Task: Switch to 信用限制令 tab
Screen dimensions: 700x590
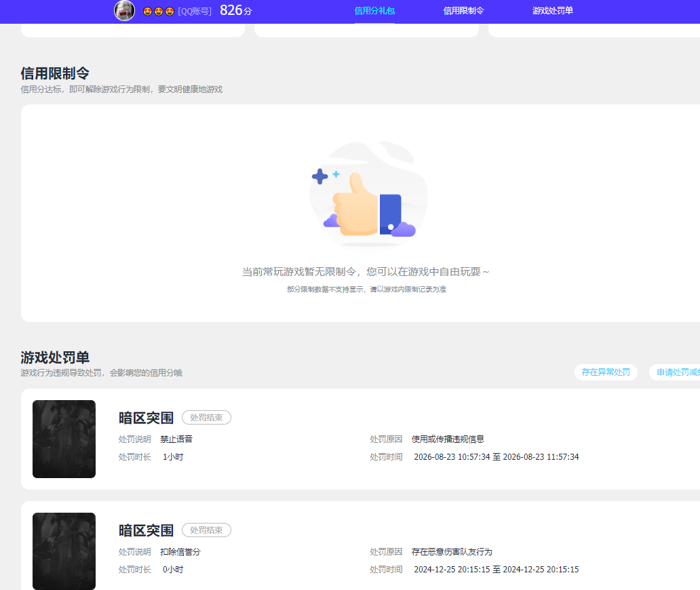Action: point(463,11)
